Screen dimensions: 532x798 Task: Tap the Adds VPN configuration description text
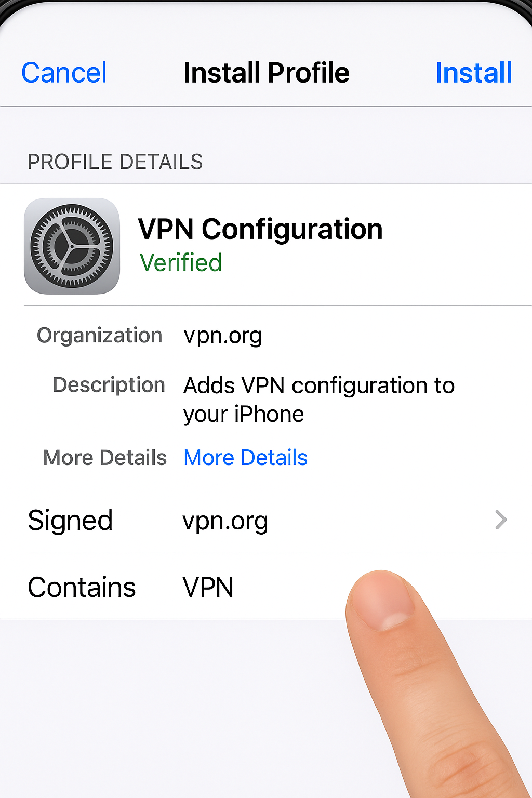tap(319, 386)
